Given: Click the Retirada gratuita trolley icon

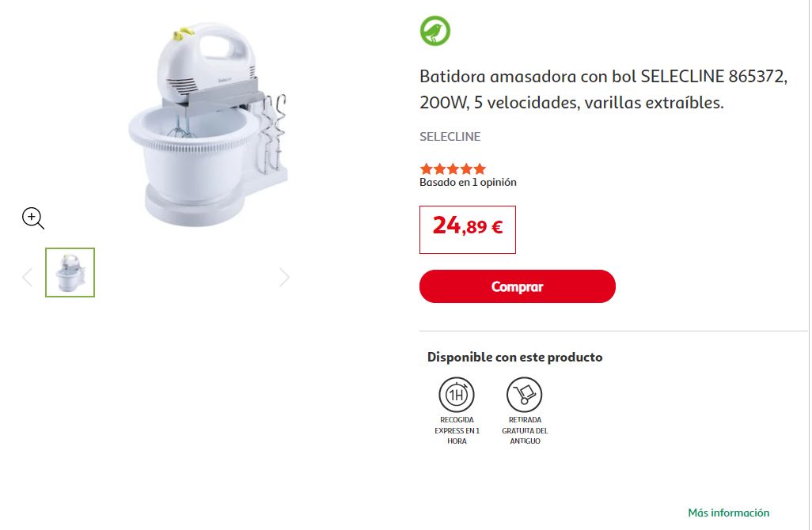Looking at the screenshot, I should (524, 395).
